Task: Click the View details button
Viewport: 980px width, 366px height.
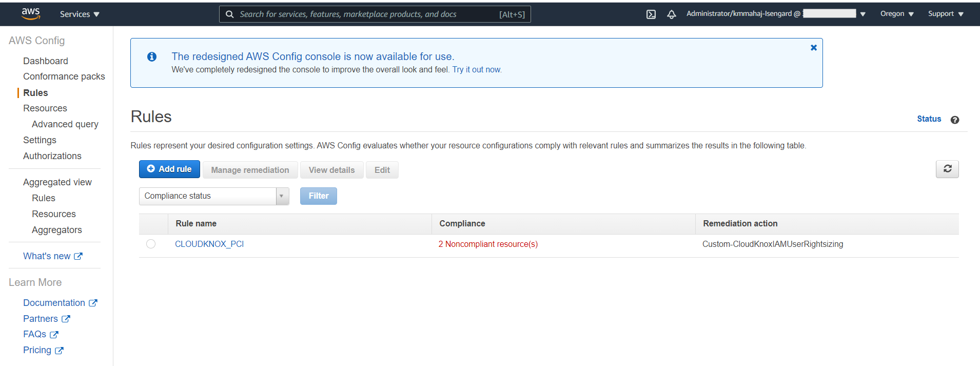Action: point(331,170)
